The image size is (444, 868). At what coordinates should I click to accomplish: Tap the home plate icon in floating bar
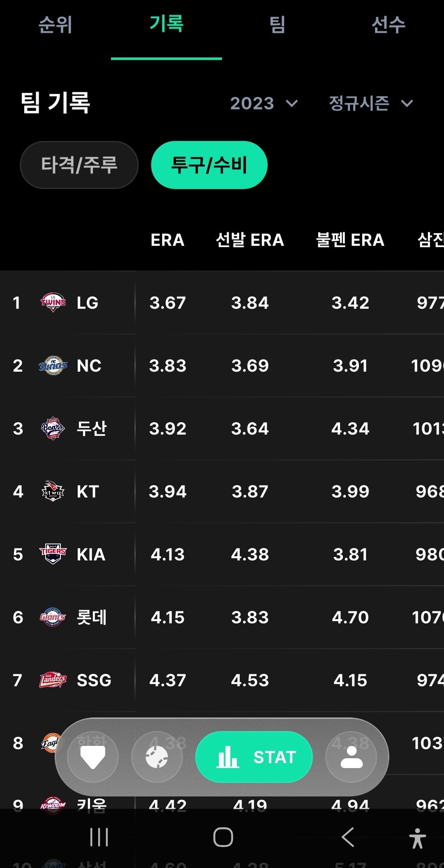pyautogui.click(x=93, y=757)
